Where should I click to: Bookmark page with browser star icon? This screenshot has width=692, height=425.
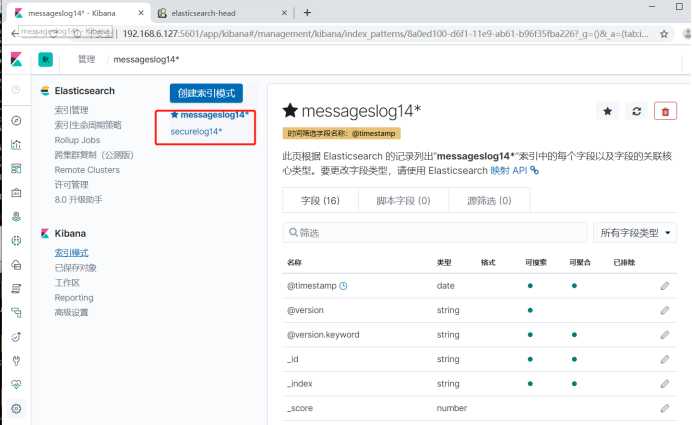click(664, 34)
